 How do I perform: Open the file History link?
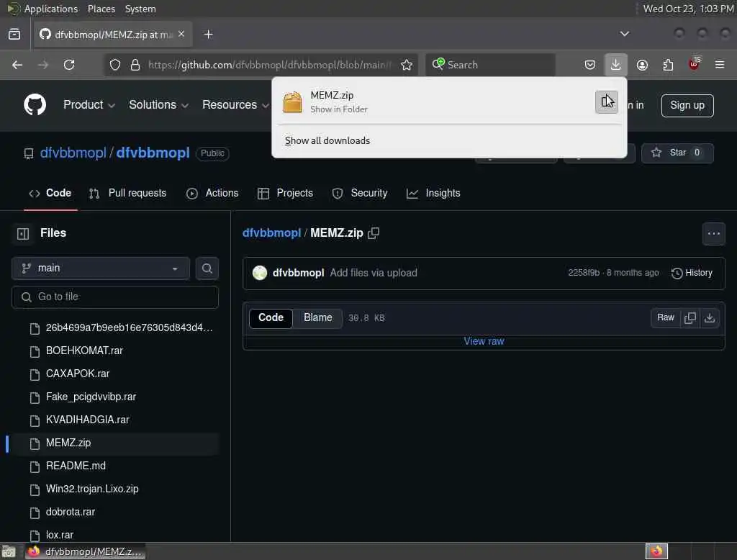(x=692, y=274)
